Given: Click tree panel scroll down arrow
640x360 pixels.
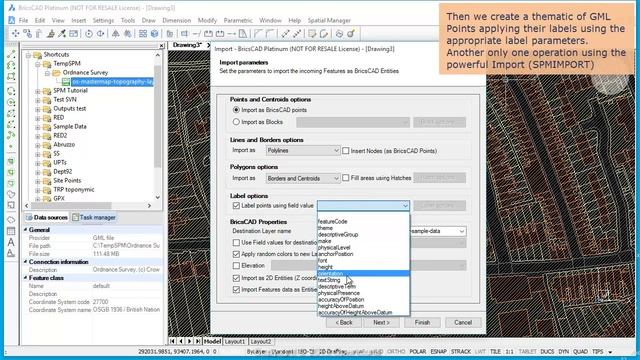Looking at the screenshot, I should (x=158, y=198).
